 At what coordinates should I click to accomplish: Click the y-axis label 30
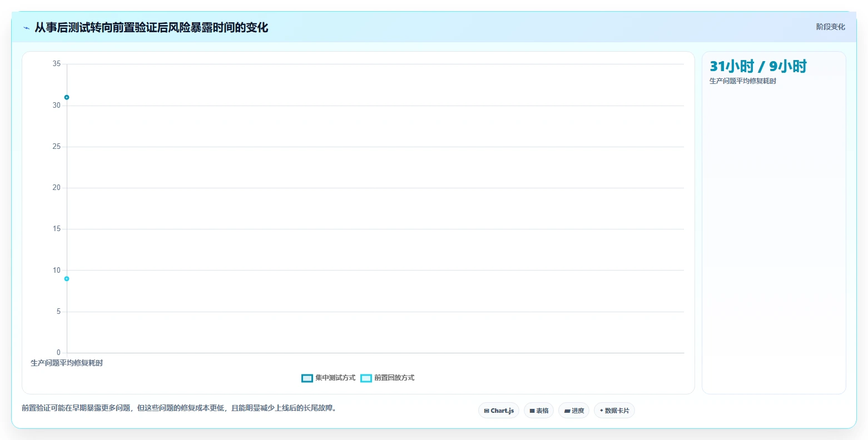click(57, 105)
